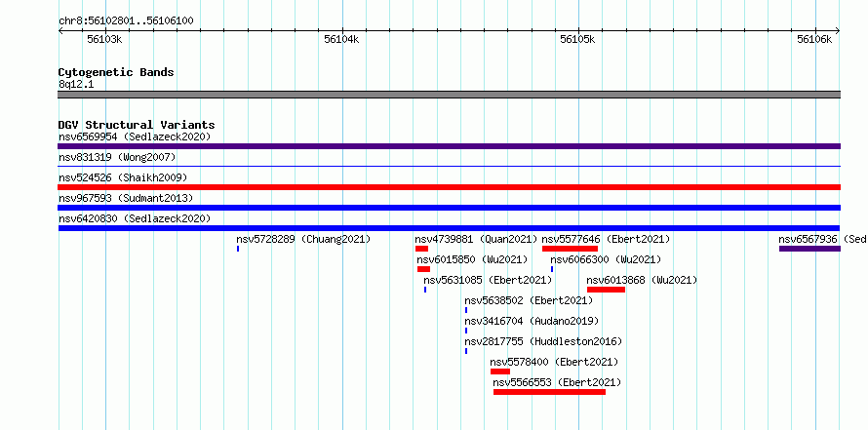Viewport: 868px width, 430px height.
Task: Click the Cytogenetic Bands track title
Action: pyautogui.click(x=116, y=72)
